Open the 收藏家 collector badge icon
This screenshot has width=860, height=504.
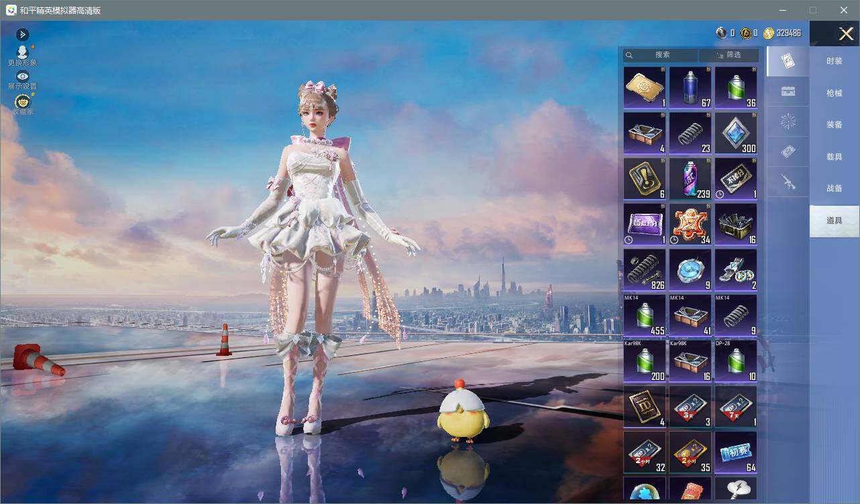(23, 102)
